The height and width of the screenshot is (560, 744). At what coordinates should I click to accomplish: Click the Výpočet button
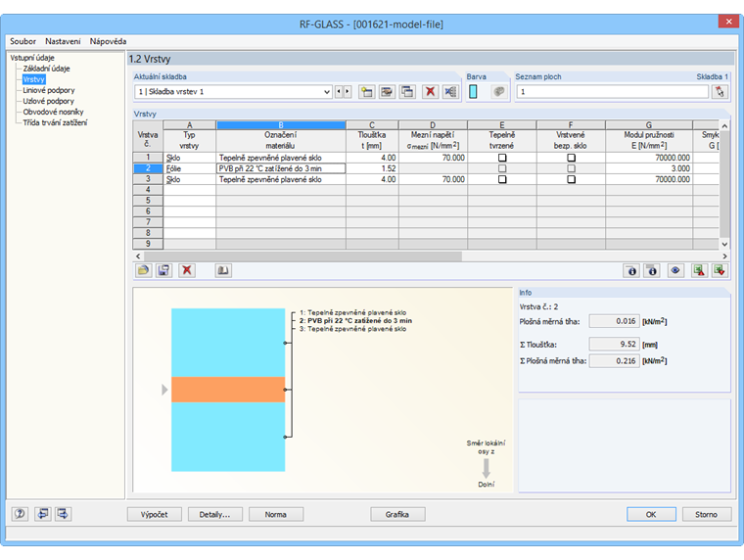[155, 514]
